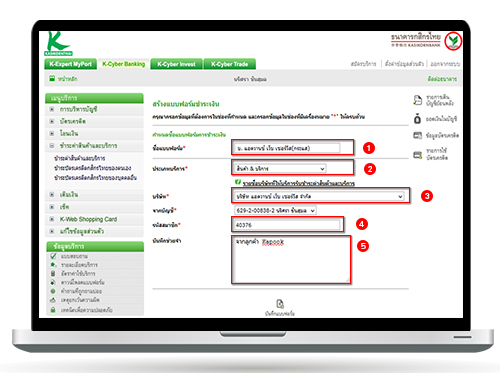Click the memo text area mentioning Kapook
Image resolution: width=500 pixels, height=373 pixels.
[291, 259]
